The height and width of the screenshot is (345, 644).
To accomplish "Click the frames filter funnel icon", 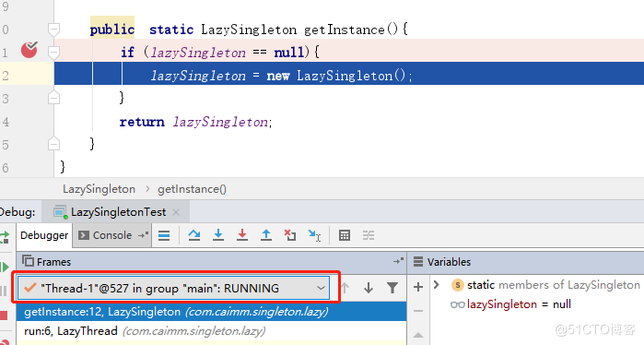I will coord(392,288).
